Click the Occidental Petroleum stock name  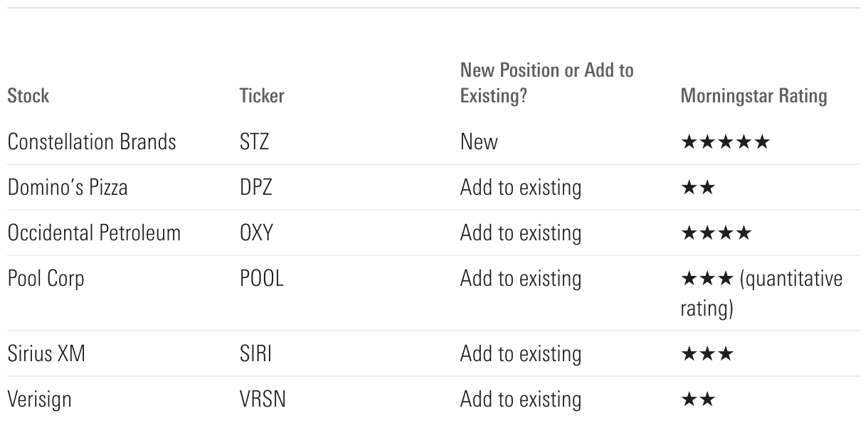point(94,233)
